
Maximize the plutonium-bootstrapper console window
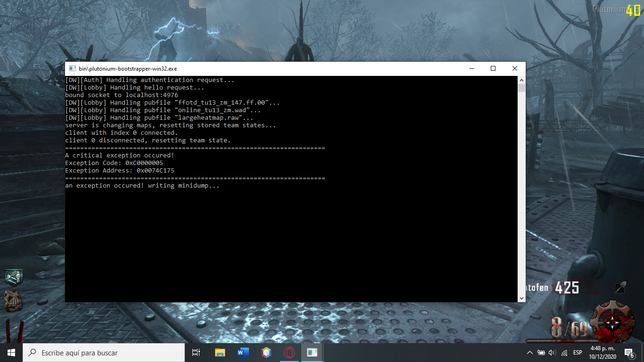pos(493,68)
